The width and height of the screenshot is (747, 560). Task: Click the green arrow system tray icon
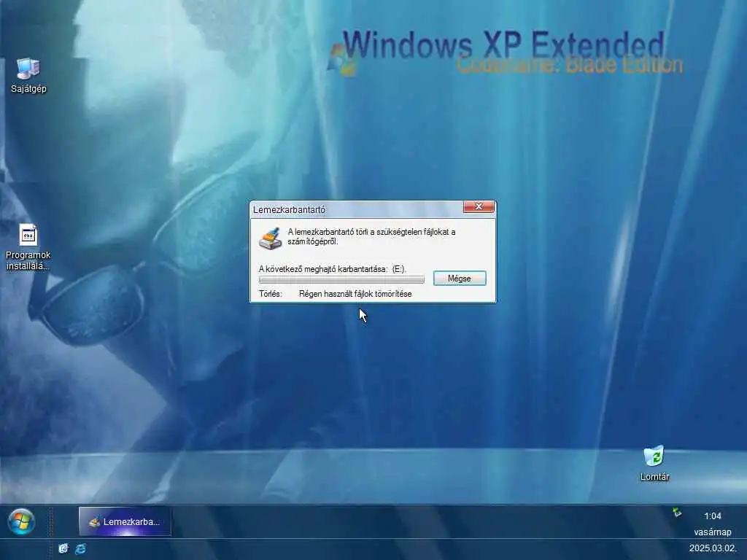click(676, 513)
